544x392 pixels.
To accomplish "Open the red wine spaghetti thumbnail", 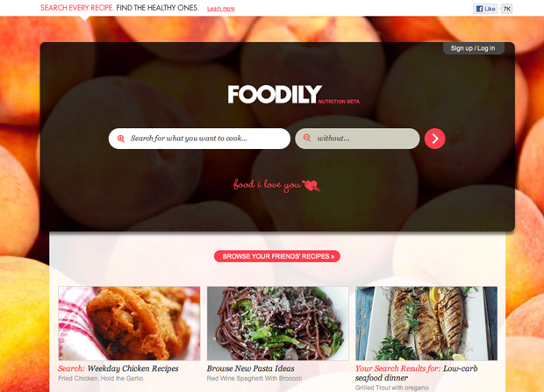I will 278,324.
